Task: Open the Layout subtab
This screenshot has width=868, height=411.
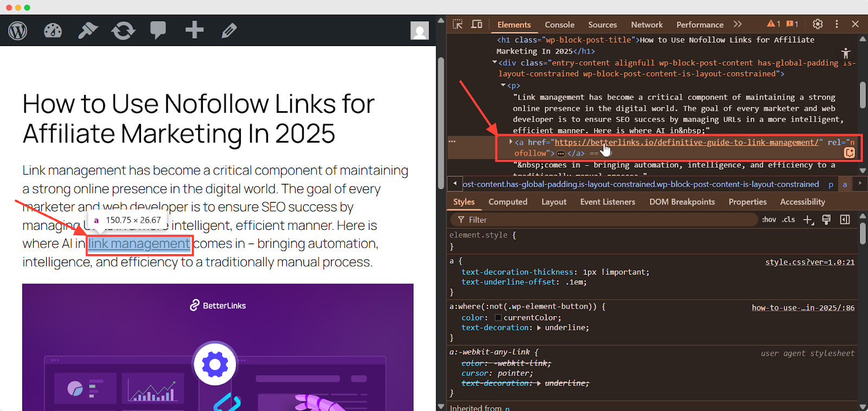Action: coord(554,202)
